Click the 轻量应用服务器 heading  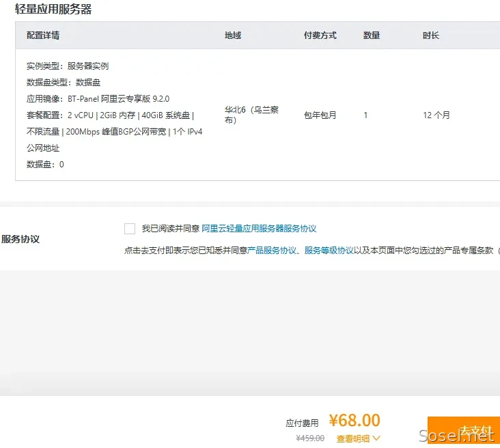pyautogui.click(x=53, y=9)
